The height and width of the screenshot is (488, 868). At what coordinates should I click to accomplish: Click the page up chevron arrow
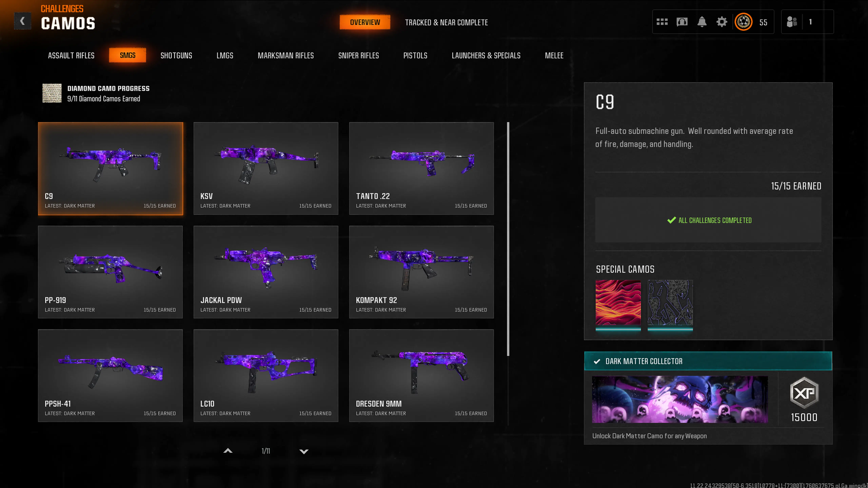228,451
